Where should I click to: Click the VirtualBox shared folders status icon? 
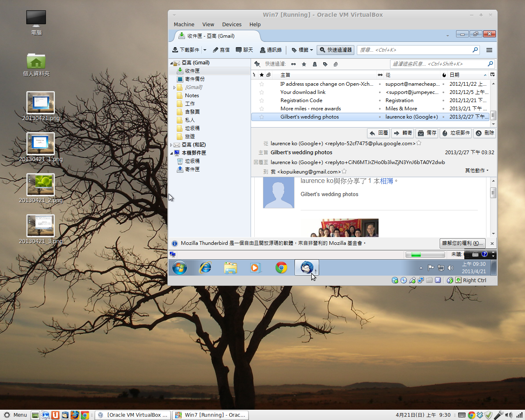(x=429, y=281)
